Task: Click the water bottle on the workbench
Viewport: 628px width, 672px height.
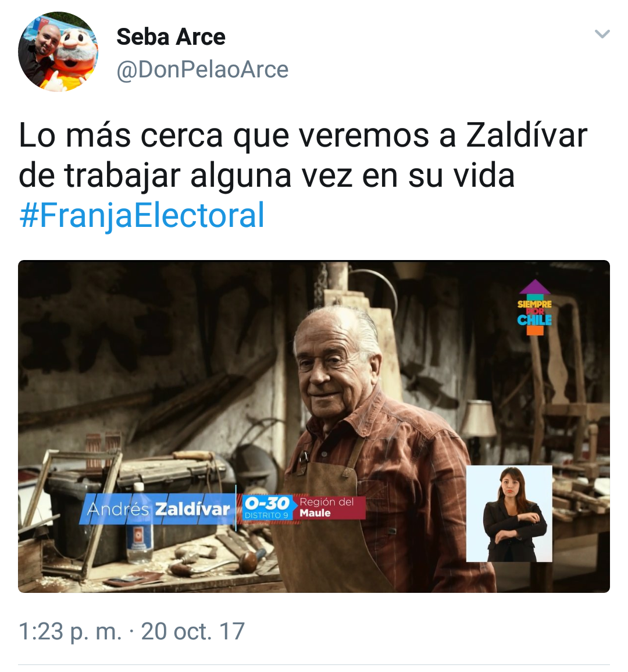Action: pyautogui.click(x=140, y=523)
